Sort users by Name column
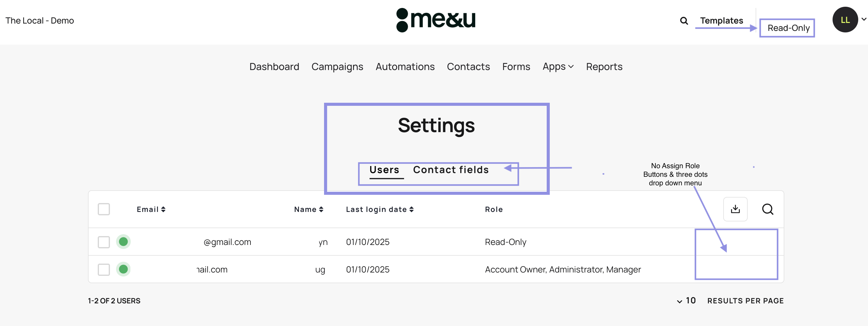The image size is (868, 326). tap(308, 209)
